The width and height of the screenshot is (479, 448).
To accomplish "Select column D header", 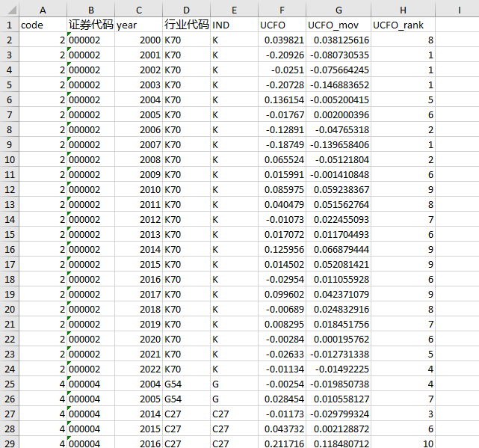I will click(186, 10).
